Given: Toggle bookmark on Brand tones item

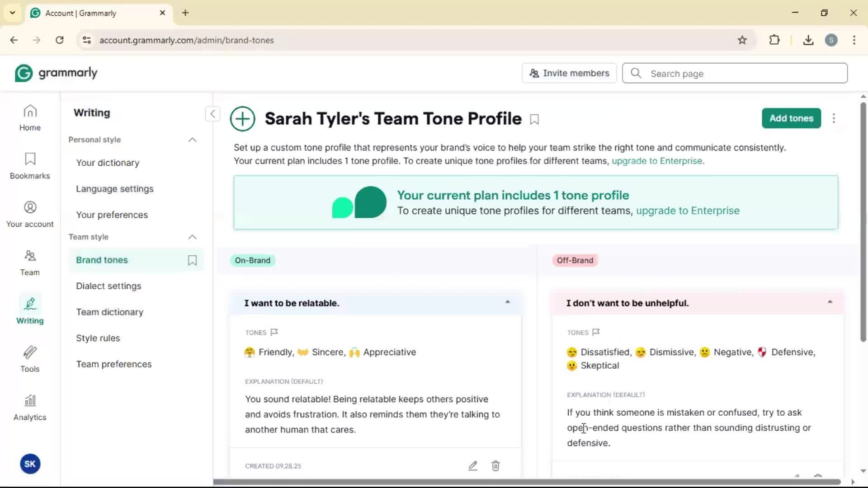Looking at the screenshot, I should 192,260.
